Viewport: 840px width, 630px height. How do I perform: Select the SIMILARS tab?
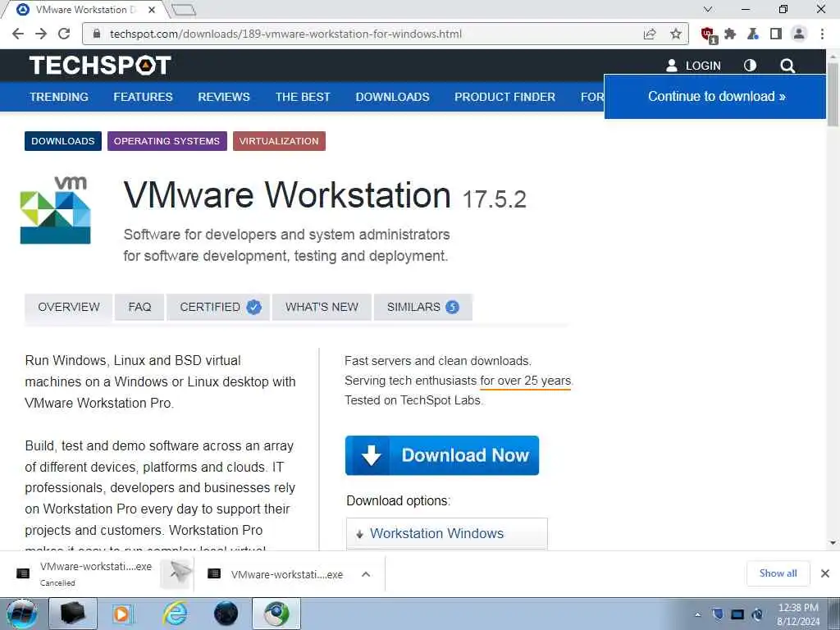click(x=422, y=307)
